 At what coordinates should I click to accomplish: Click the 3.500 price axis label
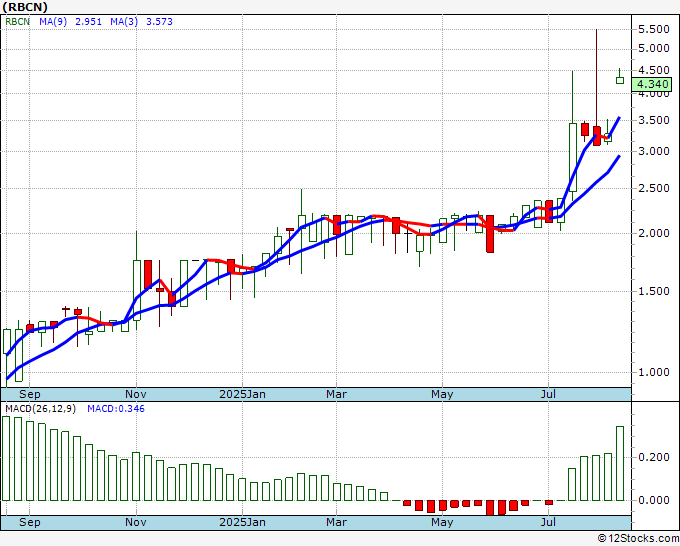(x=654, y=120)
